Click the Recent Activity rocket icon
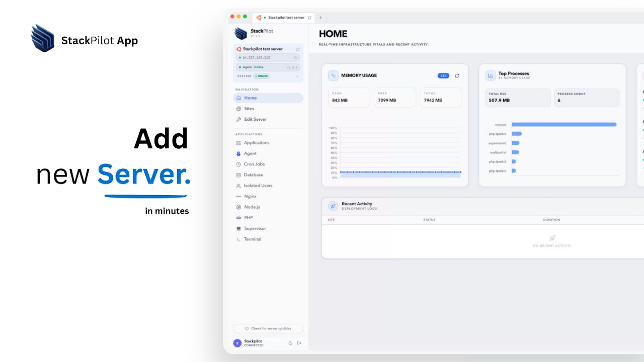The image size is (644, 362). pyautogui.click(x=333, y=206)
